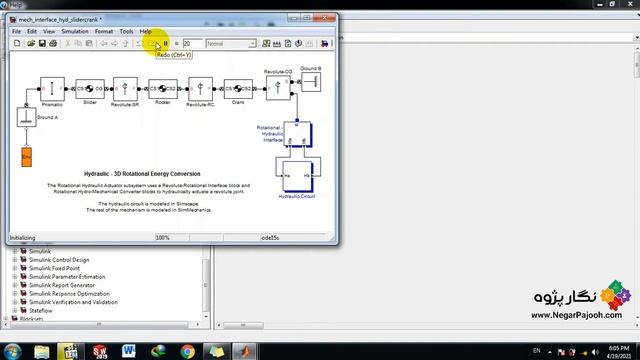The width and height of the screenshot is (640, 360).
Task: Expand the Simulink Fixed Point library
Action: (x=15, y=269)
